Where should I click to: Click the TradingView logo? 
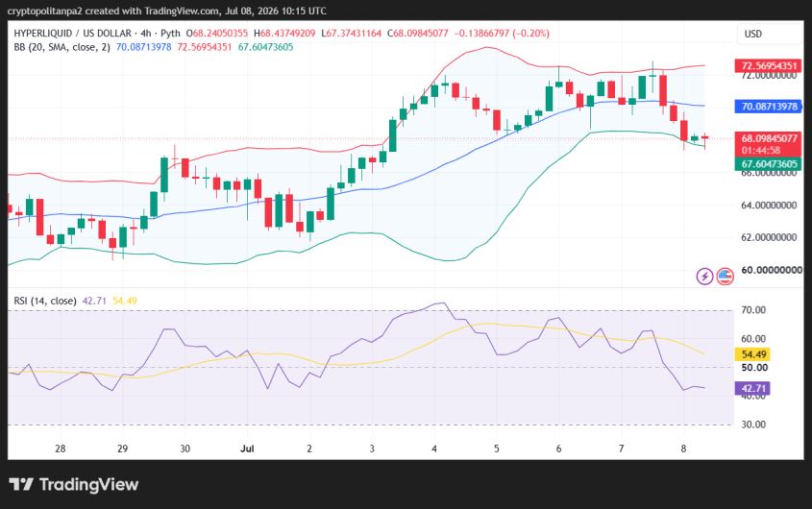(x=74, y=485)
